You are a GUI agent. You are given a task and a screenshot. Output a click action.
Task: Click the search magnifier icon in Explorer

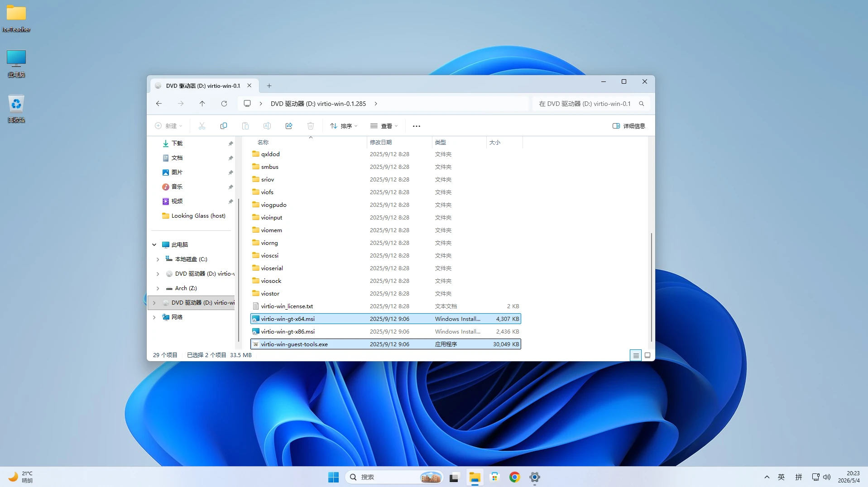click(642, 104)
